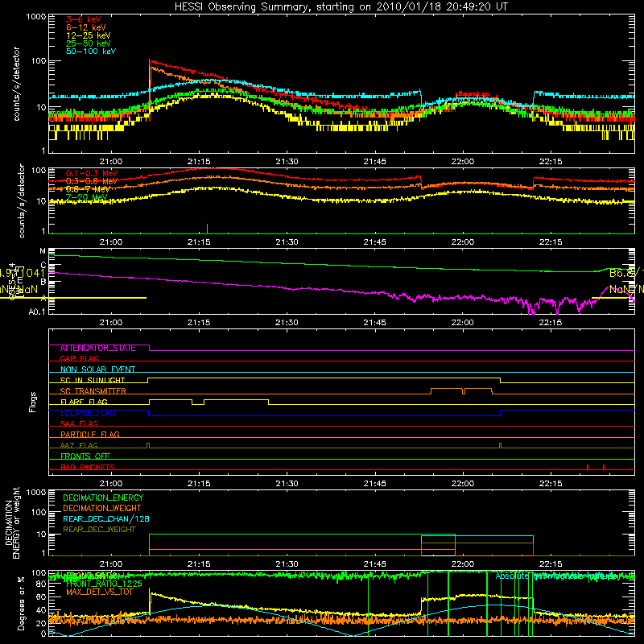The width and height of the screenshot is (644, 644).
Task: Select the DECIMATION ENERGY or weight axis title
Action: tap(12, 522)
